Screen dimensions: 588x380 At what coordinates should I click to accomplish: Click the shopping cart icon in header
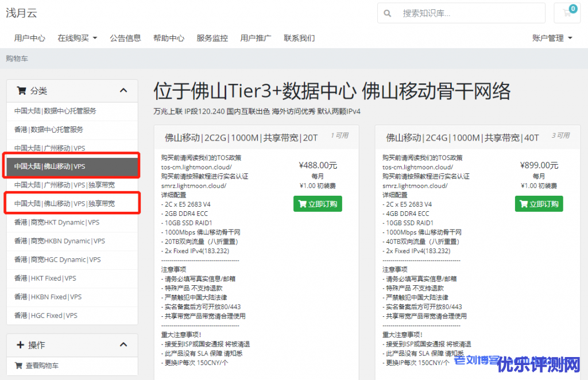click(567, 13)
